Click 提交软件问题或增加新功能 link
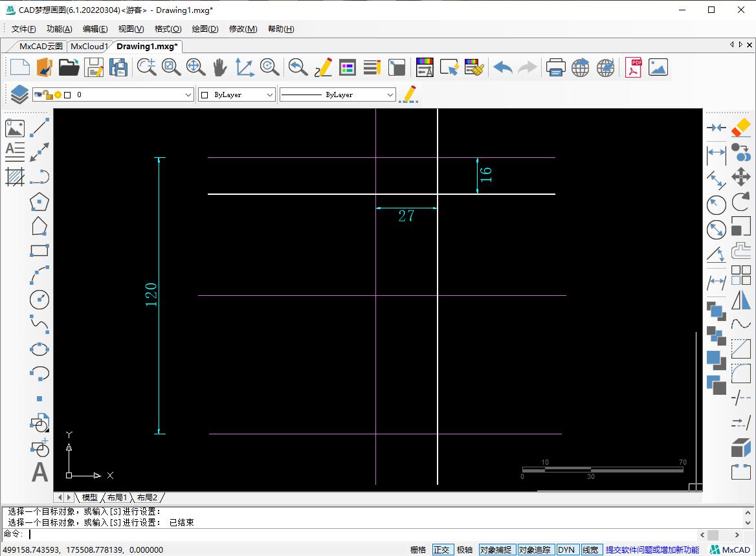The height and width of the screenshot is (556, 756). point(652,550)
